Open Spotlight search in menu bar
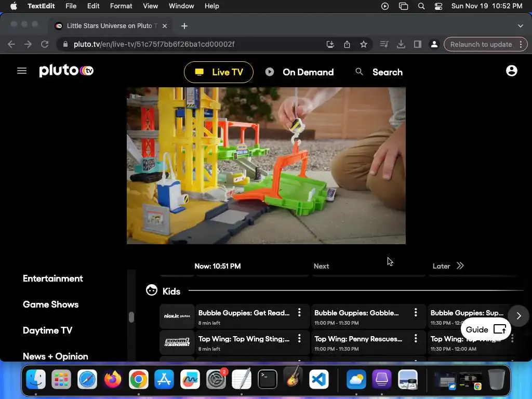The height and width of the screenshot is (399, 532). [x=421, y=6]
